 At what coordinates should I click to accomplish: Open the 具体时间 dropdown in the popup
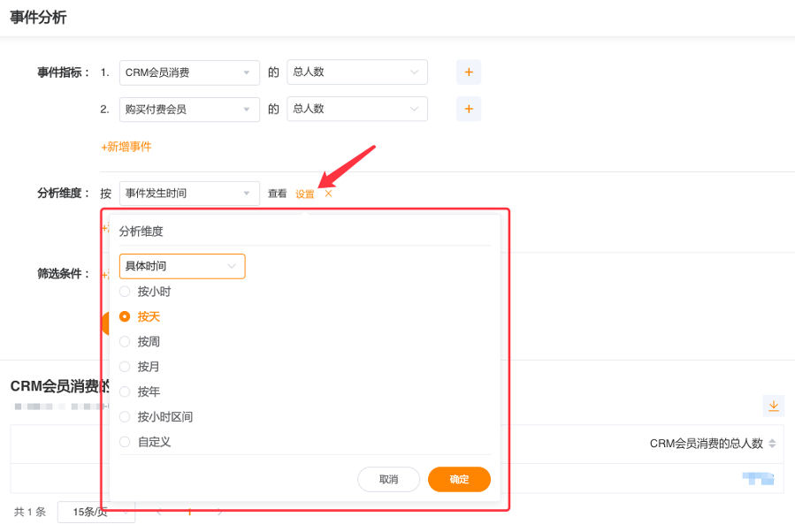click(182, 266)
